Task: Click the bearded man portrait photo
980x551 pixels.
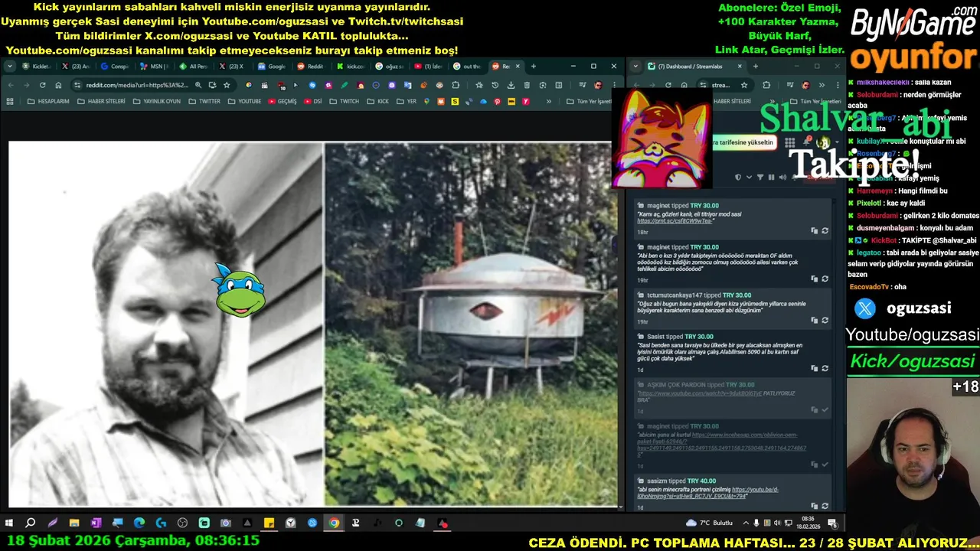Action: tap(166, 324)
